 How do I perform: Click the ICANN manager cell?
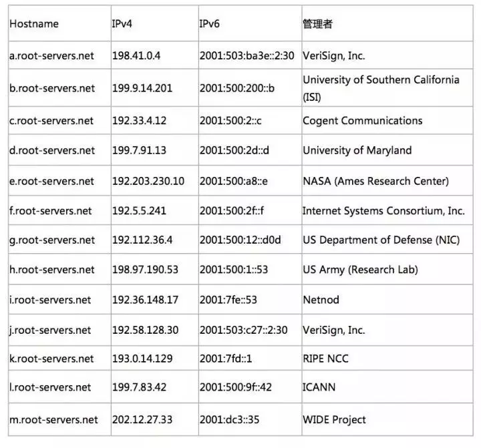(319, 387)
